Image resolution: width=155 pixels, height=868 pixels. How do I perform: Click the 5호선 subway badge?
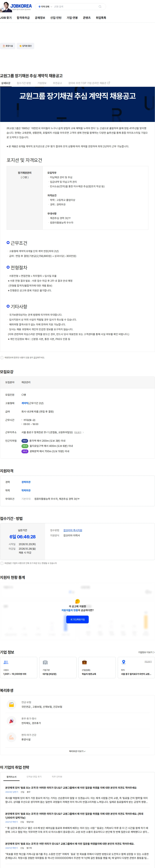(x=25, y=451)
